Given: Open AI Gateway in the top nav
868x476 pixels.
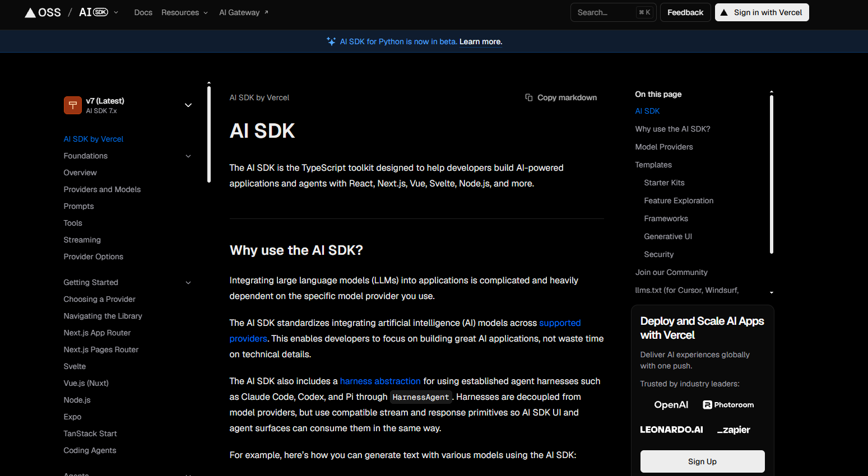Looking at the screenshot, I should (244, 12).
